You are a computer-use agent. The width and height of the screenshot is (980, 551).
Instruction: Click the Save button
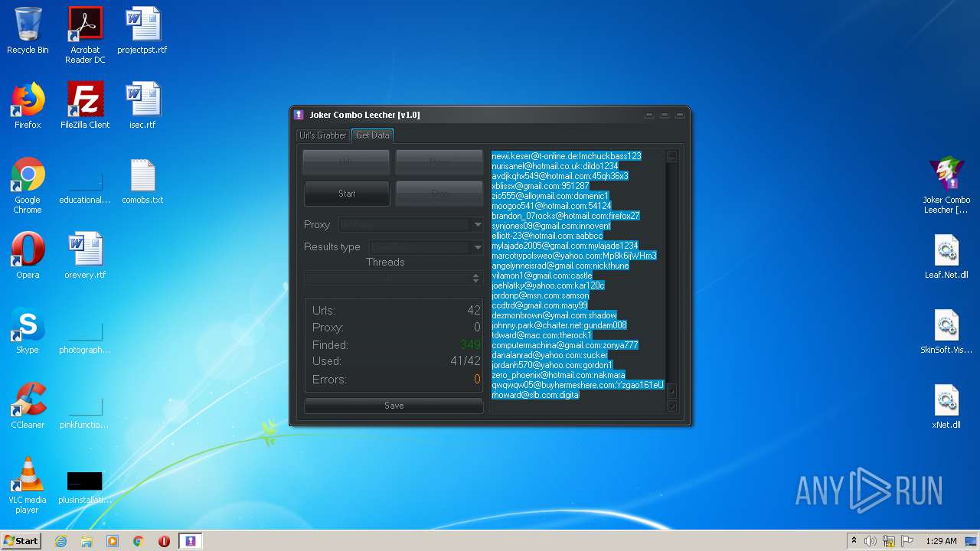coord(394,406)
